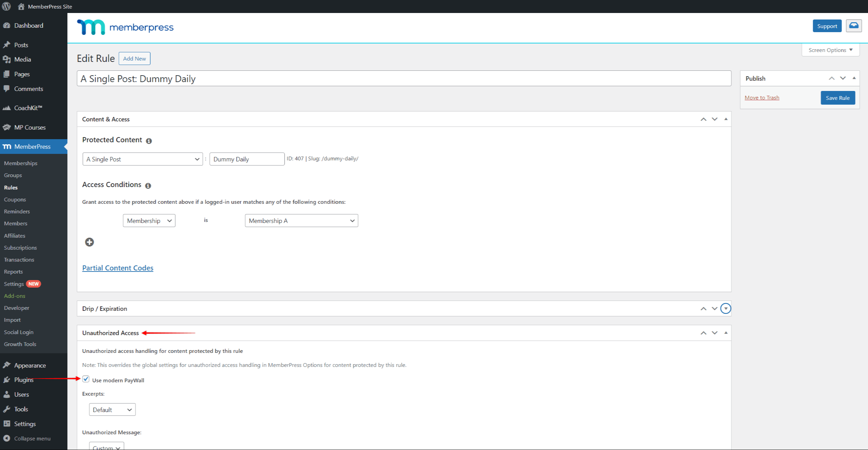Click the Pages icon in sidebar
The height and width of the screenshot is (450, 868).
(6, 74)
